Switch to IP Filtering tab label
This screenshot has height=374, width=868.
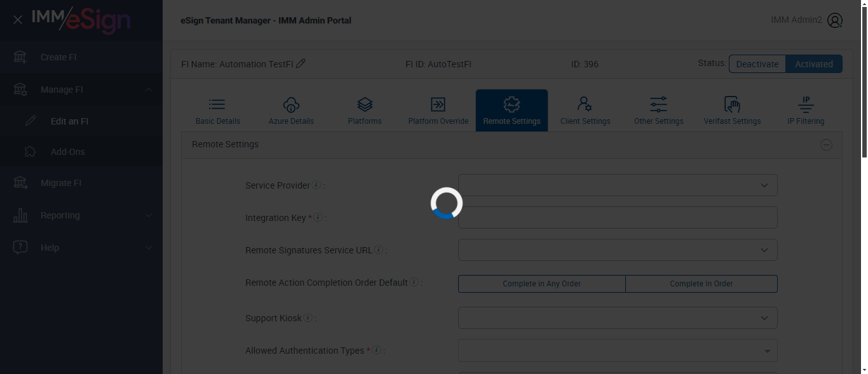click(806, 121)
